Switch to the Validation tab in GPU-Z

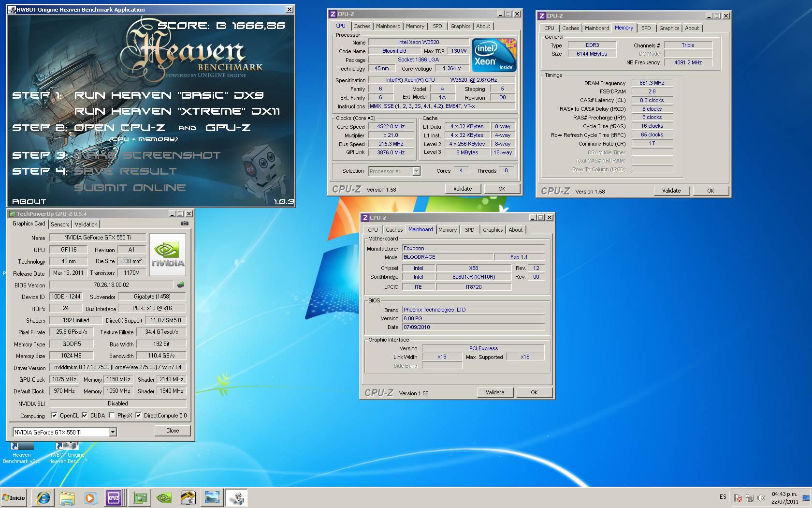click(x=86, y=224)
